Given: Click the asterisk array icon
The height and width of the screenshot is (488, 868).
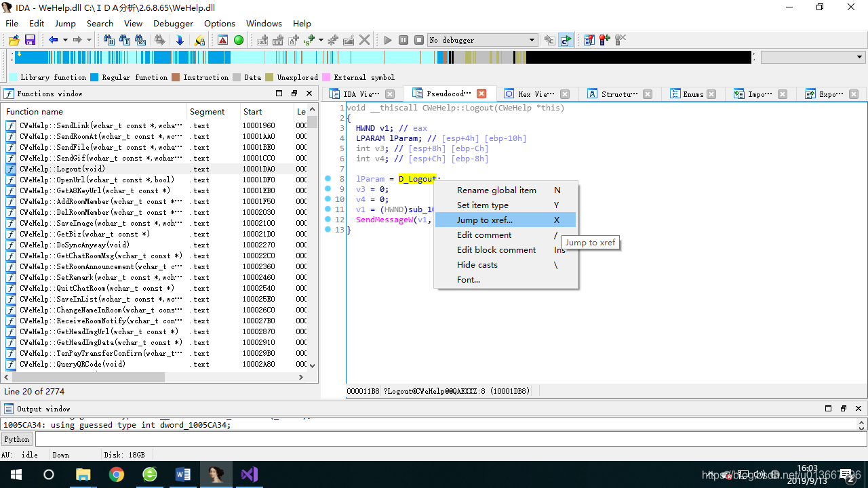Looking at the screenshot, I should pos(333,40).
